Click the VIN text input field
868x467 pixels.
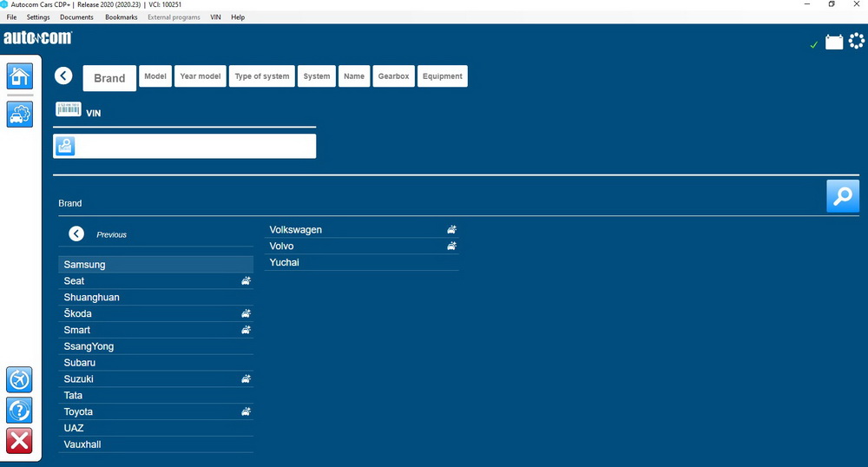click(194, 147)
